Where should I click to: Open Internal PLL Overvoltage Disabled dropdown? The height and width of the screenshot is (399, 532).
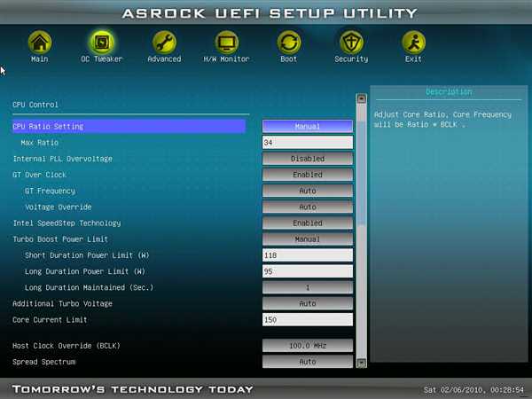tap(308, 159)
